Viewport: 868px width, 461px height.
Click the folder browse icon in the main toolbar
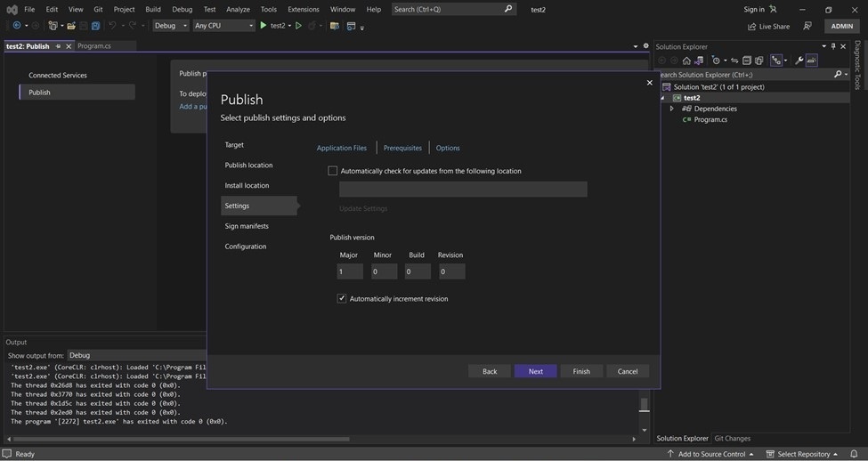pos(335,26)
